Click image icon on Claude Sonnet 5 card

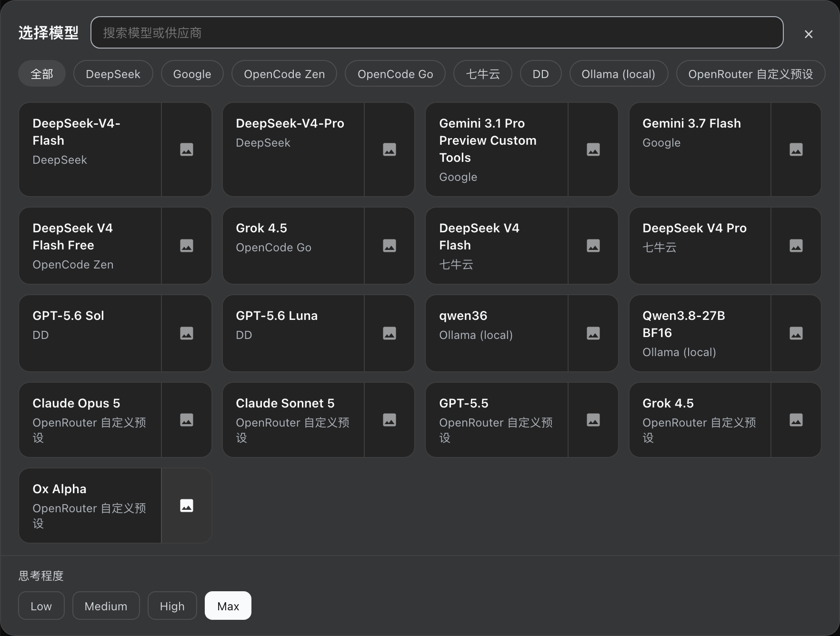click(390, 420)
